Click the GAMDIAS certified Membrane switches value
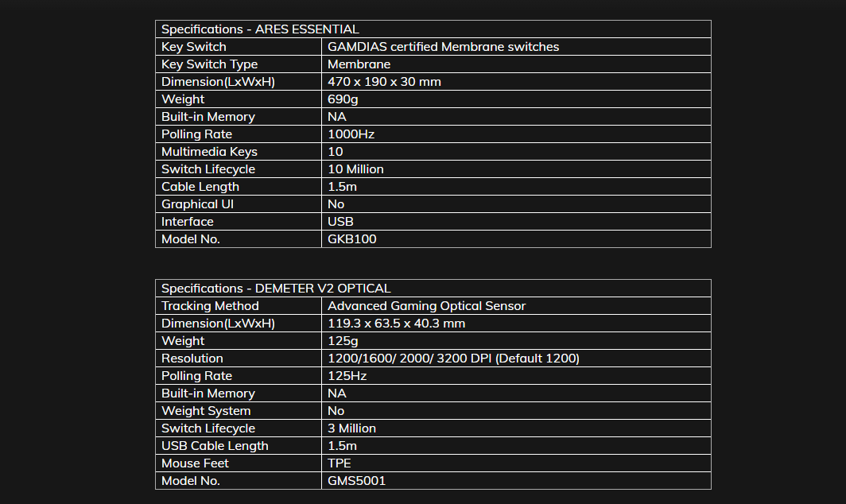846x504 pixels. pos(443,47)
